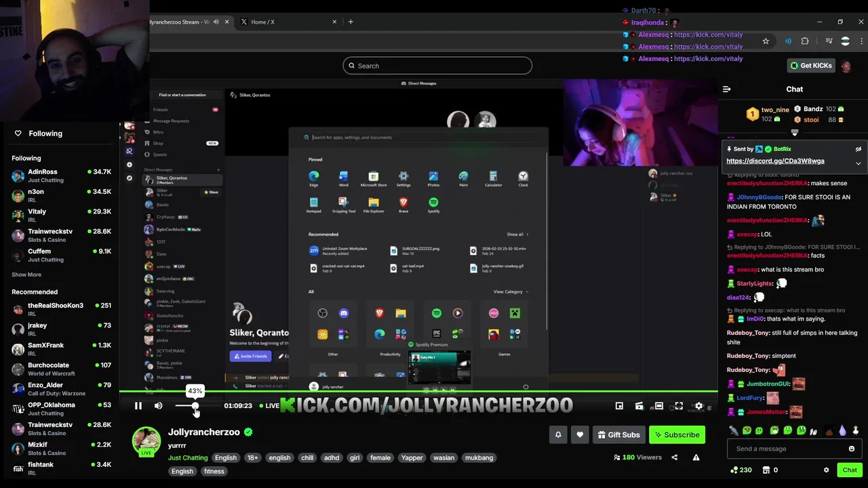
Task: Open Cuffem channel in Following list
Action: [x=61, y=255]
